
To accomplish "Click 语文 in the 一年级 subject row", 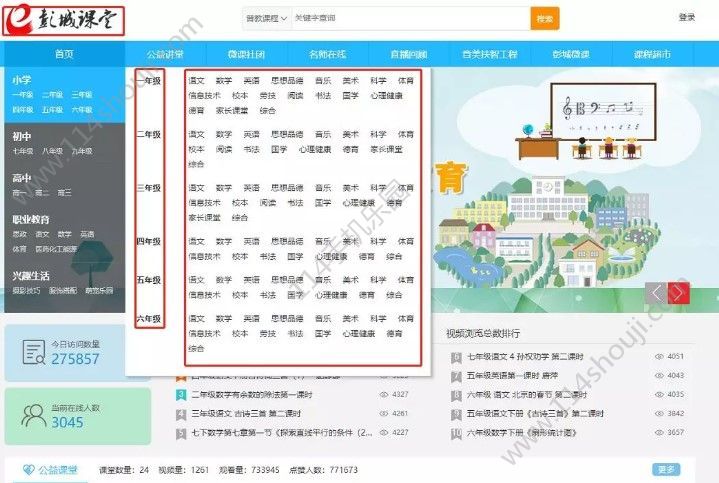I will [196, 80].
